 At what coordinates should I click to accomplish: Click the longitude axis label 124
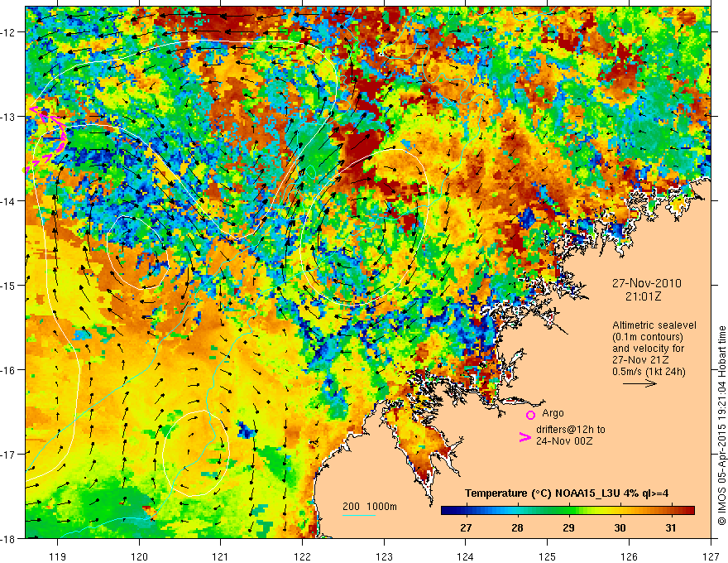pyautogui.click(x=466, y=556)
